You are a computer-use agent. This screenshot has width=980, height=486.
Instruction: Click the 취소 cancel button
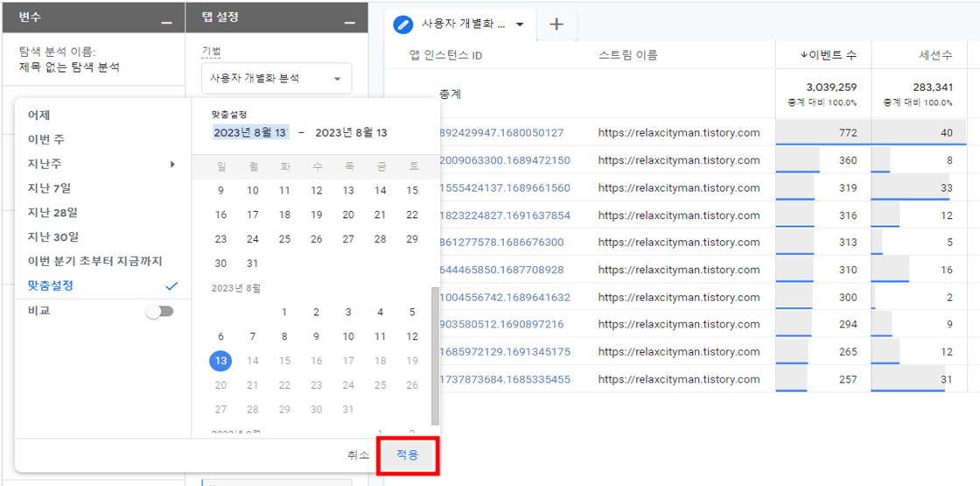[358, 455]
